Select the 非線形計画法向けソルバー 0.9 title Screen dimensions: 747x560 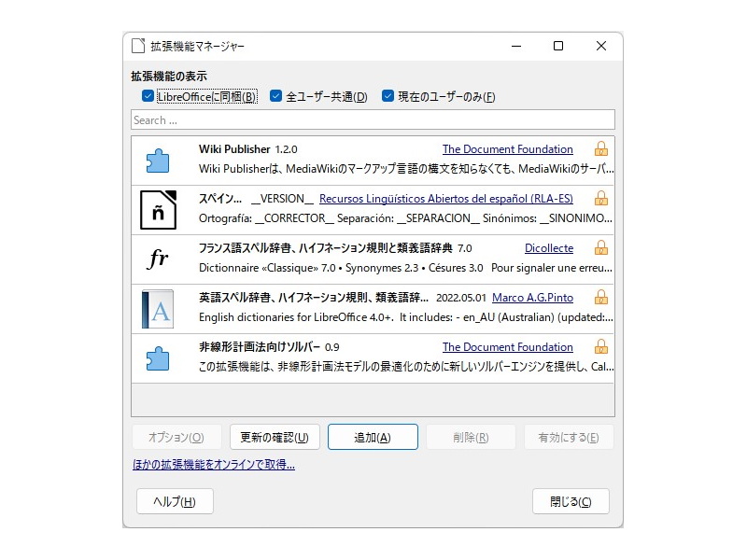click(x=269, y=347)
